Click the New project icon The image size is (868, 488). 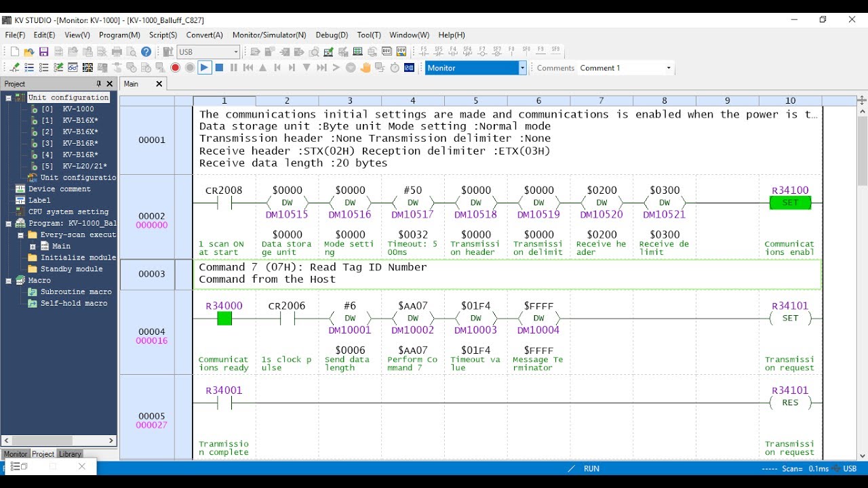(x=14, y=52)
